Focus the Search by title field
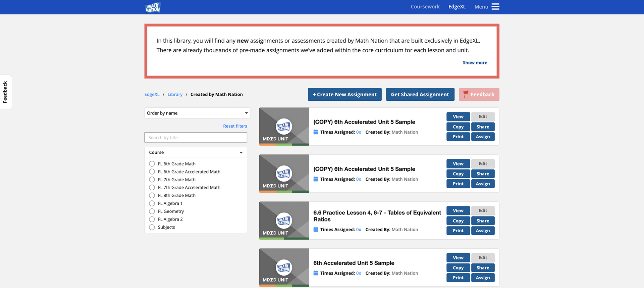 (196, 137)
